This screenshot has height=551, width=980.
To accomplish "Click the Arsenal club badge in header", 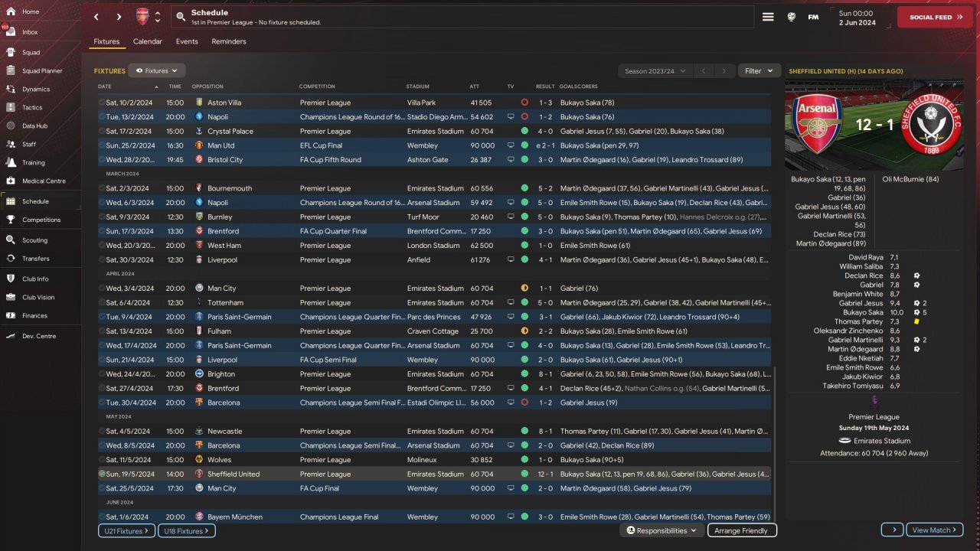I will coord(142,17).
